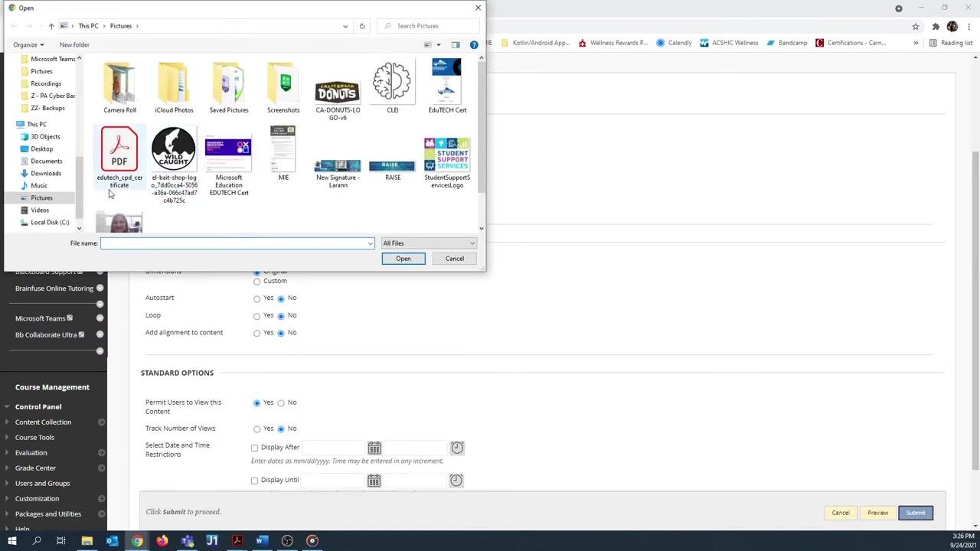Toggle the preview pane icon
Viewport: 980px width, 551px height.
(456, 45)
